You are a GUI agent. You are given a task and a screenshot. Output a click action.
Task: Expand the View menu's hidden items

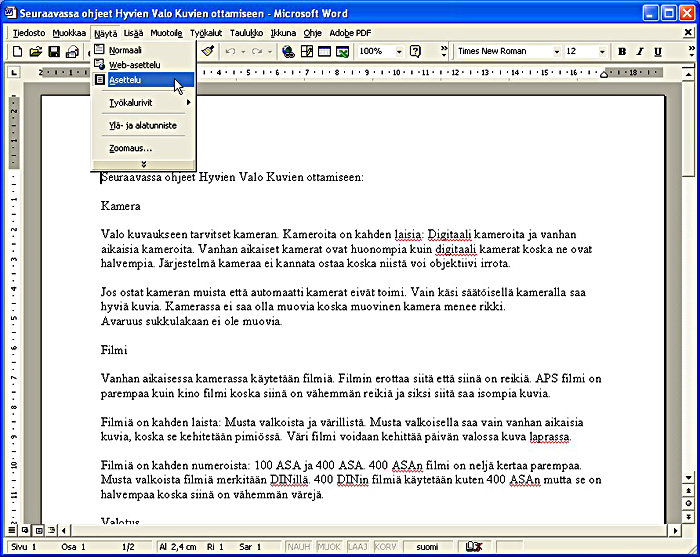tap(143, 164)
